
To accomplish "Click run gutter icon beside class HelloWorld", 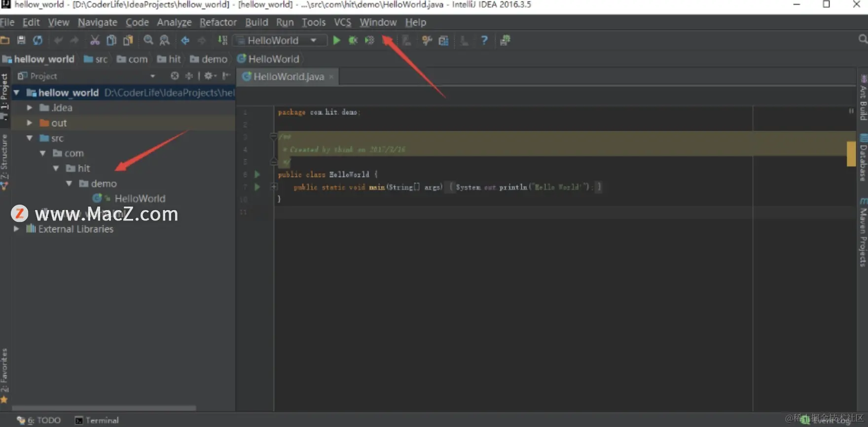I will click(257, 175).
